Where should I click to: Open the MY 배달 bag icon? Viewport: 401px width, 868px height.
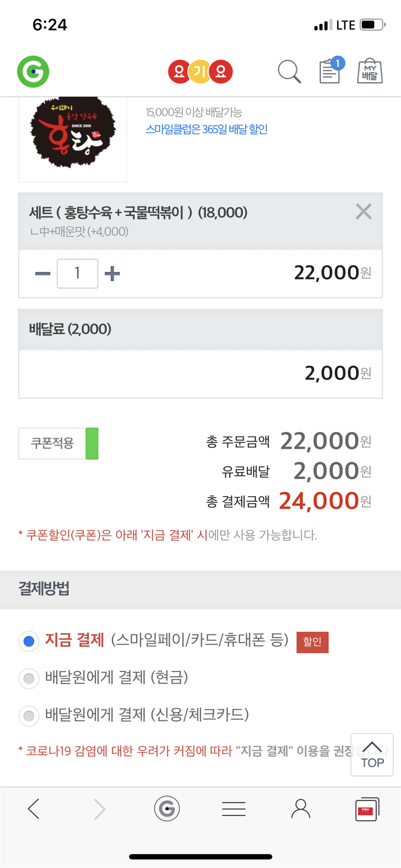tap(370, 72)
